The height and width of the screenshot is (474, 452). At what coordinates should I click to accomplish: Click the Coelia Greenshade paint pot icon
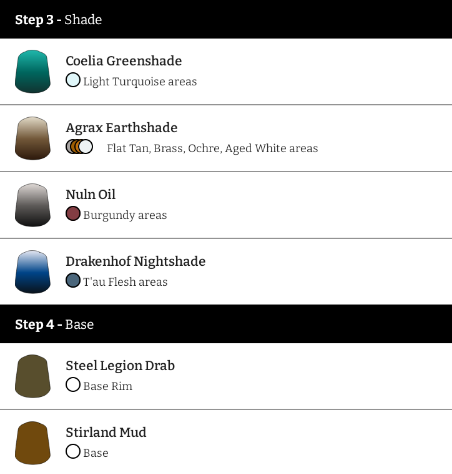33,71
